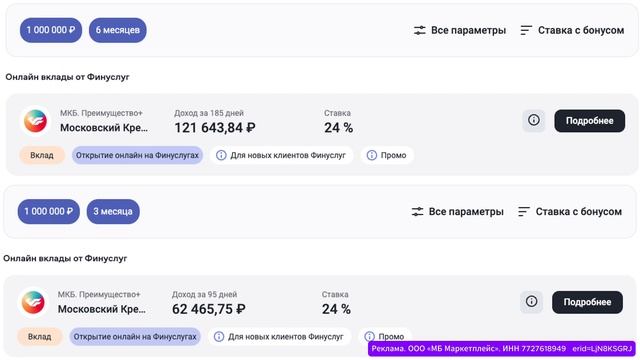Click the filter sliders icon in the 3 месяца bar
The image size is (640, 360).
click(x=417, y=211)
